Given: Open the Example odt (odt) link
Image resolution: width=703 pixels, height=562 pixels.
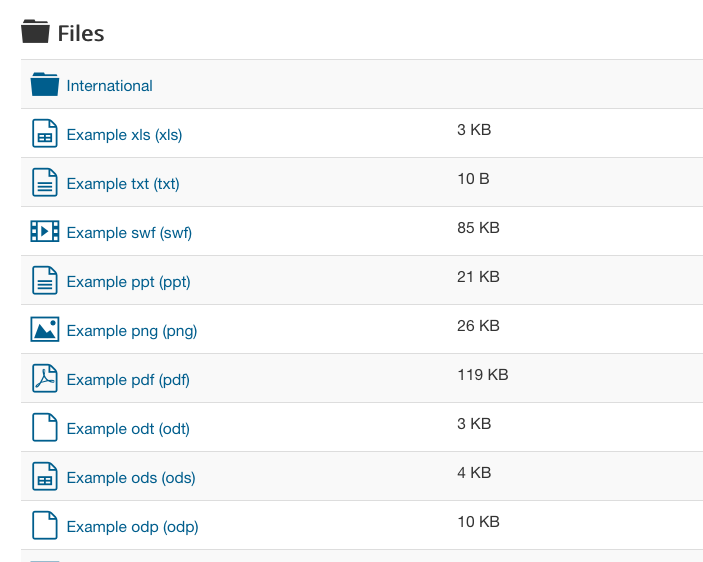Looking at the screenshot, I should [x=128, y=429].
